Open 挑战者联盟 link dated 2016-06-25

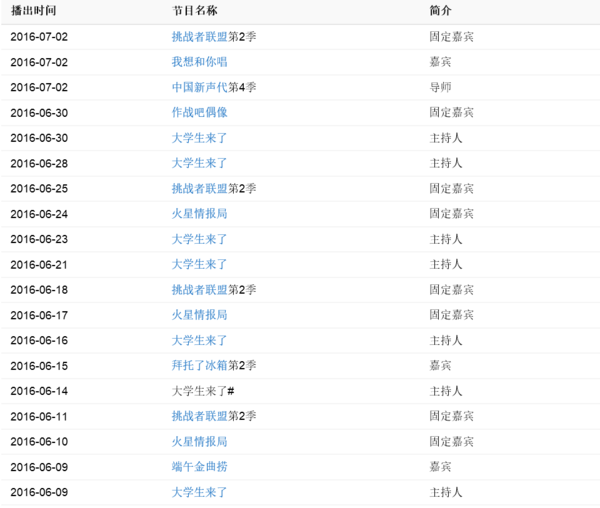click(x=199, y=189)
